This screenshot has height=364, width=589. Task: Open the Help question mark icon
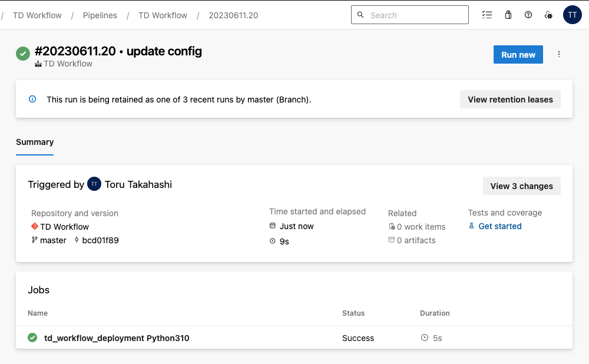click(x=528, y=15)
